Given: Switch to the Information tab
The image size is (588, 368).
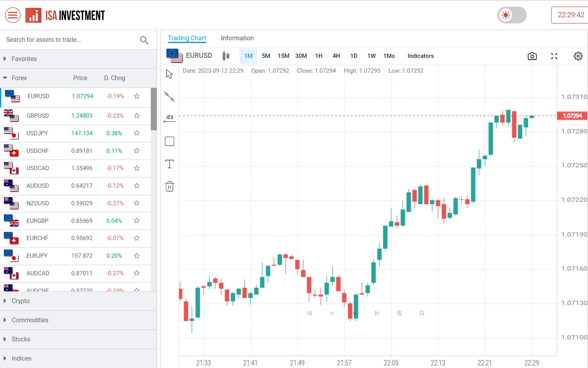Looking at the screenshot, I should pos(237,38).
